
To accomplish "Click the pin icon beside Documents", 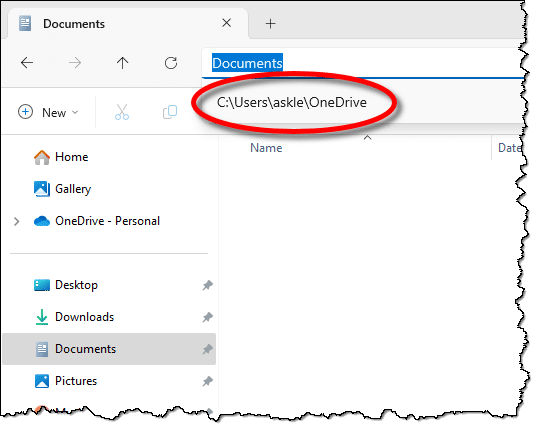I will point(207,349).
